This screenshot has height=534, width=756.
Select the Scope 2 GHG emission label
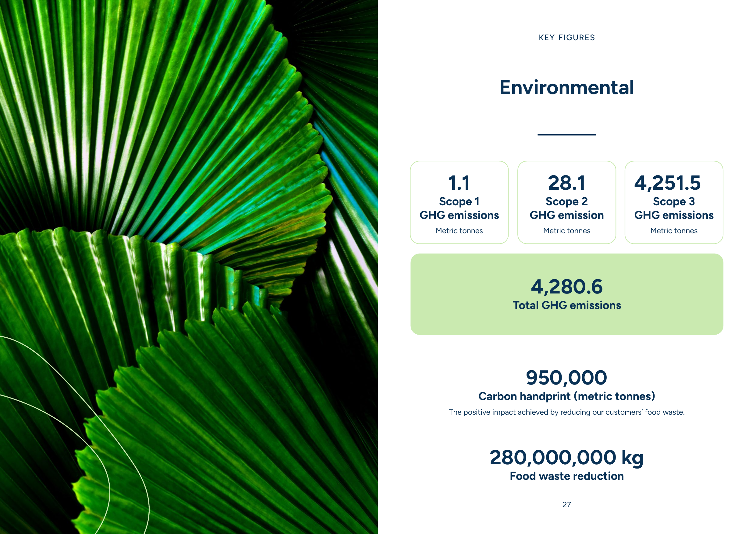point(567,208)
